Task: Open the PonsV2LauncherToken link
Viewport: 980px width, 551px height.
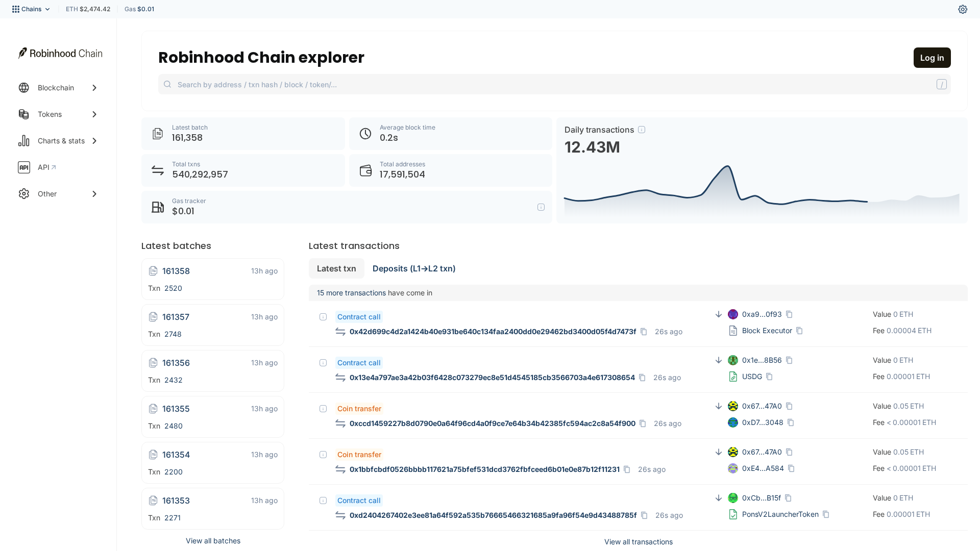Action: click(780, 514)
